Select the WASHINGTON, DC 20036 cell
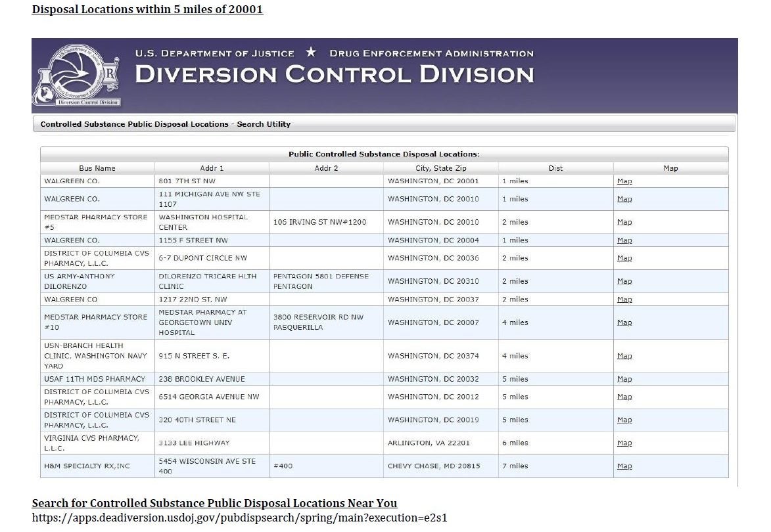 (x=441, y=258)
